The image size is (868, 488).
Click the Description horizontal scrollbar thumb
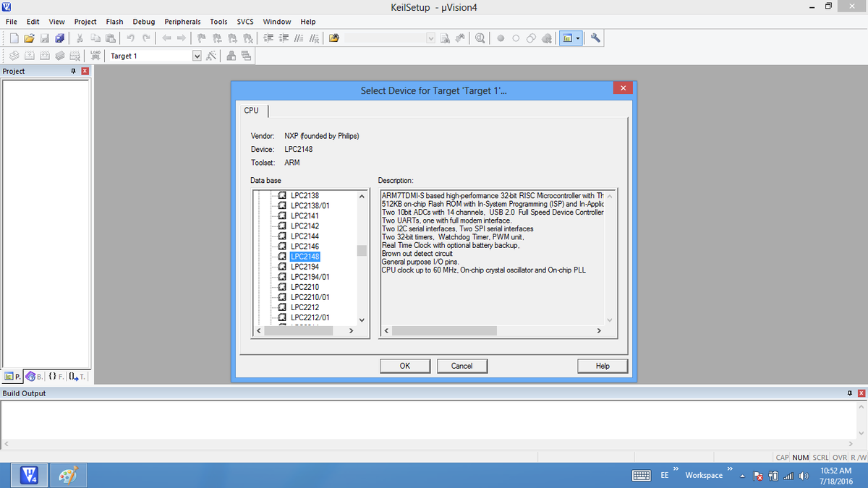[x=444, y=330]
